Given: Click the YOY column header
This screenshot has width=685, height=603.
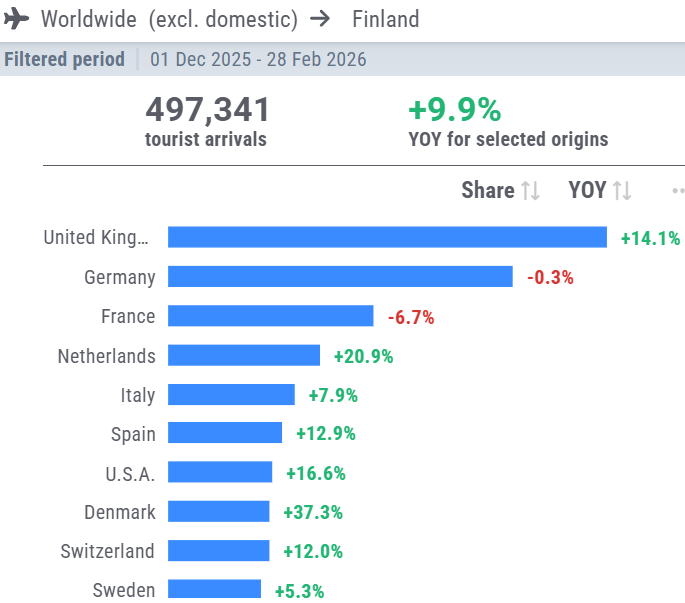Looking at the screenshot, I should [x=587, y=190].
